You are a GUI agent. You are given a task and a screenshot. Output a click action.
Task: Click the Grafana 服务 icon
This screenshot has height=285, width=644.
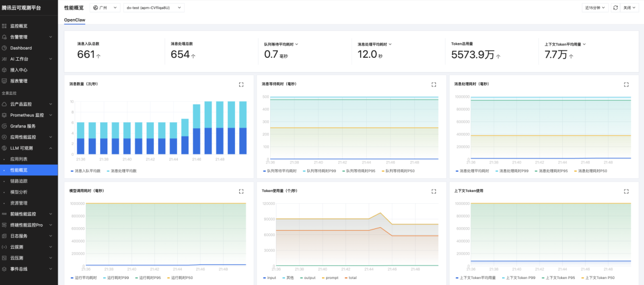(4, 126)
